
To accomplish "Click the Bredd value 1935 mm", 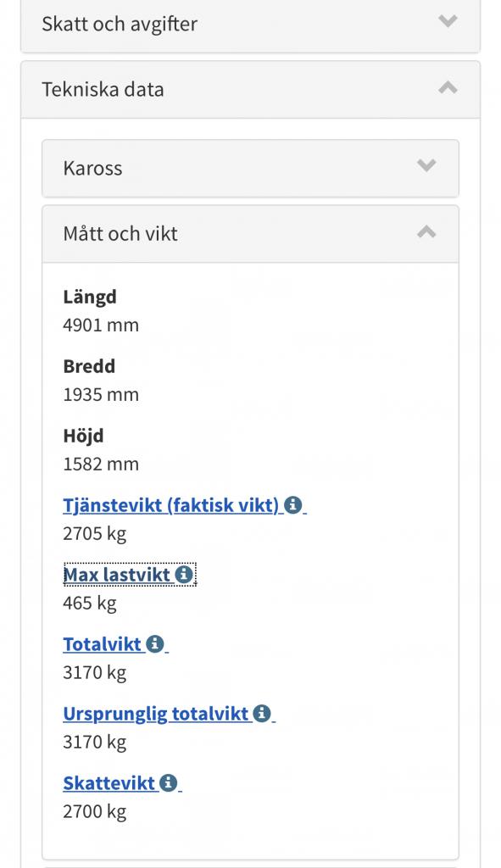I will click(101, 395).
